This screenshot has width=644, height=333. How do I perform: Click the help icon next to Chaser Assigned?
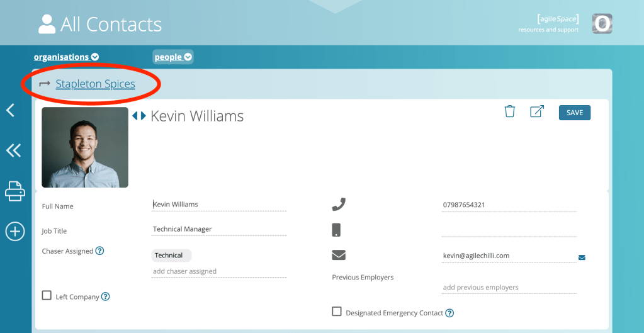(99, 251)
